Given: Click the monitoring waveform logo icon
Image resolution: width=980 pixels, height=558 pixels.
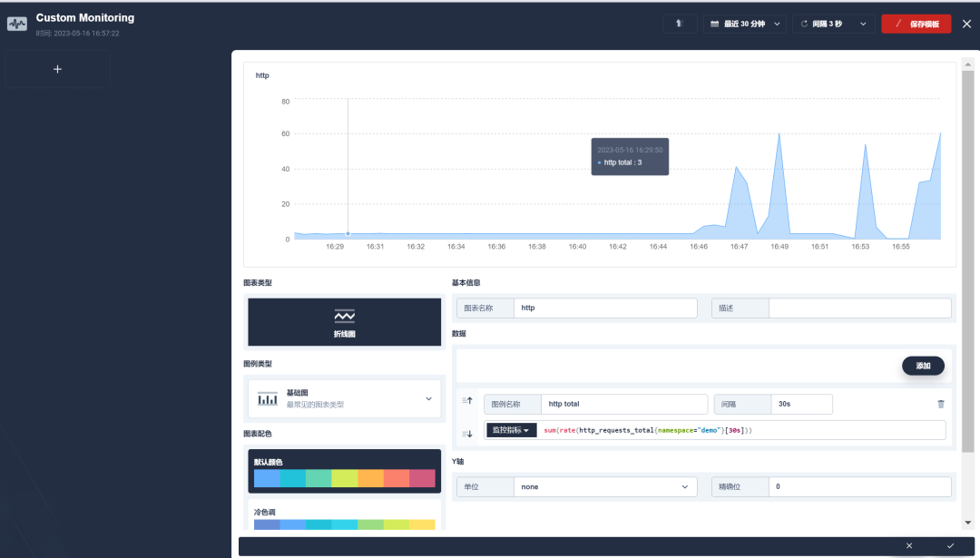Looking at the screenshot, I should (x=17, y=24).
